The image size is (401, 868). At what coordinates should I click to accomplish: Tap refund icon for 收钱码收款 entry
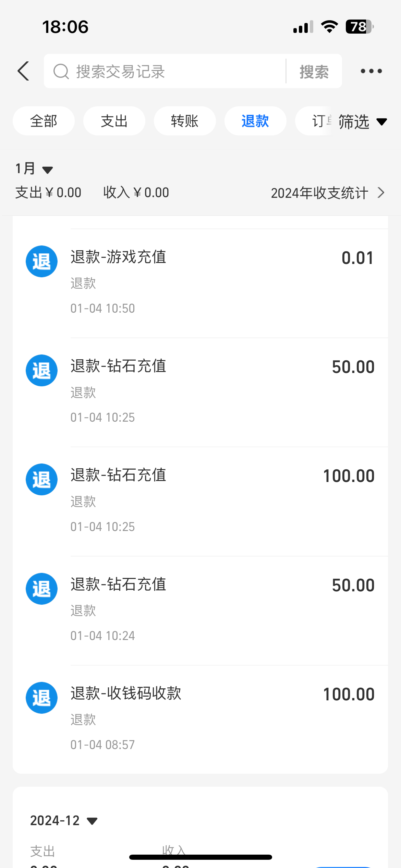click(x=41, y=698)
